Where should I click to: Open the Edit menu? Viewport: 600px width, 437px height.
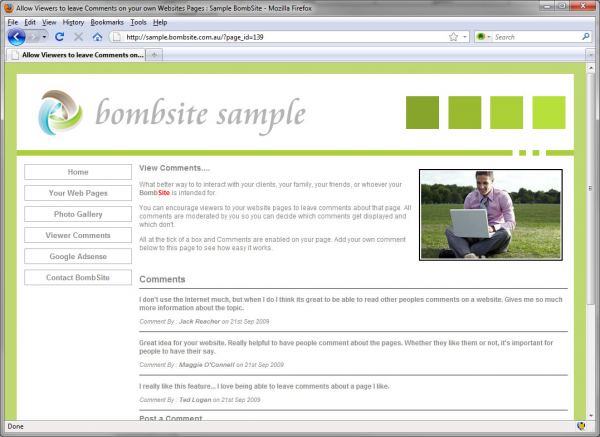coord(30,22)
